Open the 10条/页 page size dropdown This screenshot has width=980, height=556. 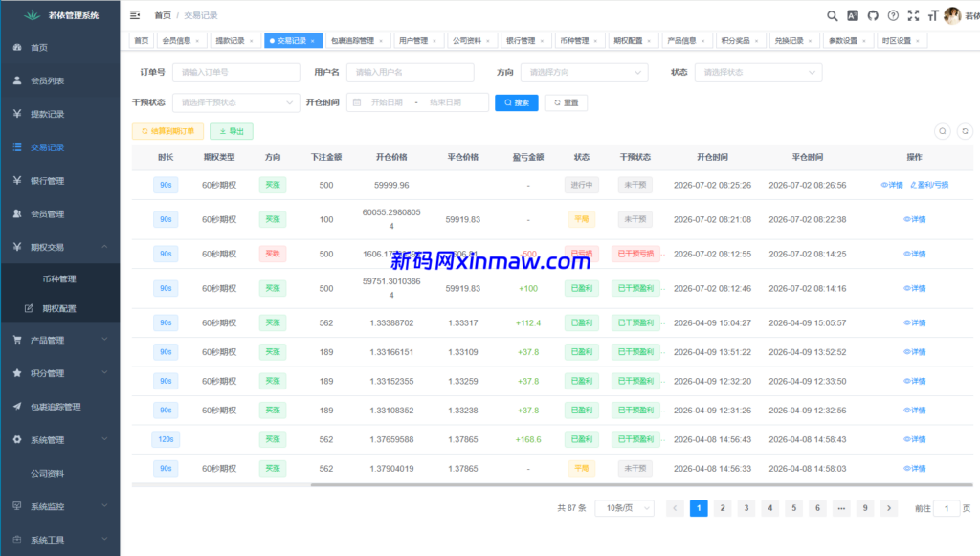[624, 508]
